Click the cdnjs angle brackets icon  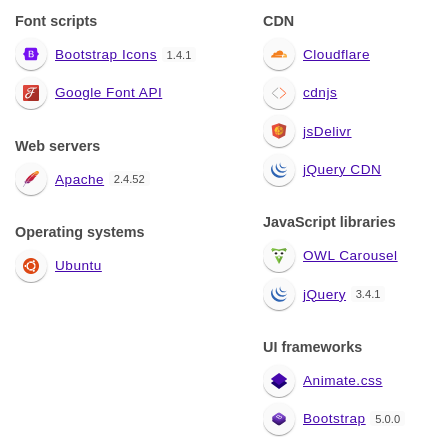click(x=279, y=93)
